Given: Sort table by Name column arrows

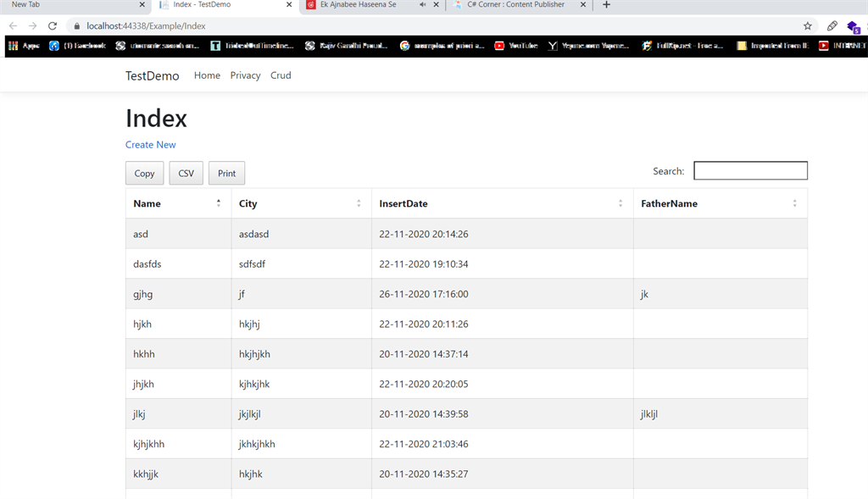Looking at the screenshot, I should [x=219, y=203].
